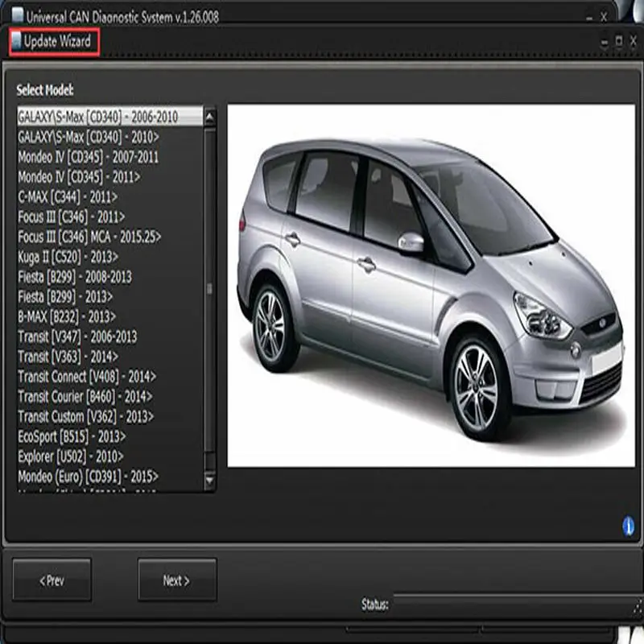The width and height of the screenshot is (644, 644).
Task: Click the < Prev button
Action: click(x=52, y=580)
